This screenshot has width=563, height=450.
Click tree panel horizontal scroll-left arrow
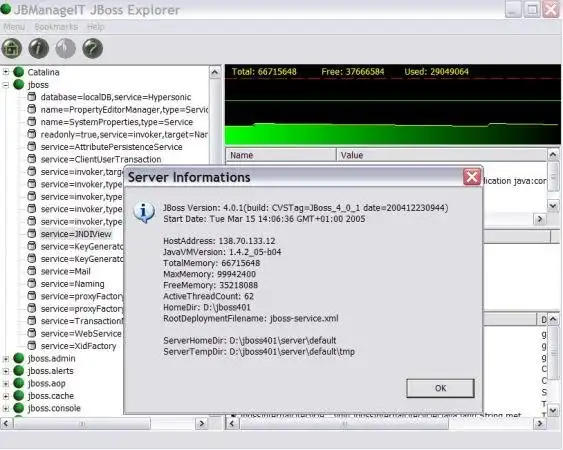pos(6,424)
